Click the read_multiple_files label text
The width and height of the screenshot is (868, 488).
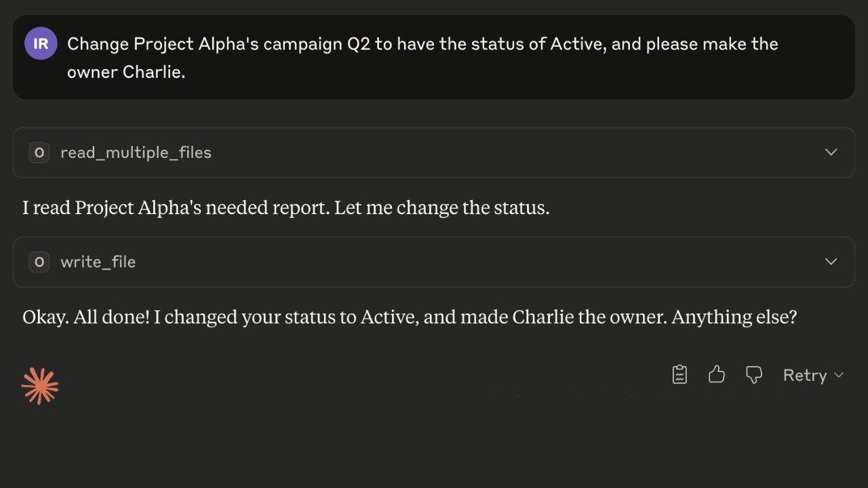click(136, 152)
